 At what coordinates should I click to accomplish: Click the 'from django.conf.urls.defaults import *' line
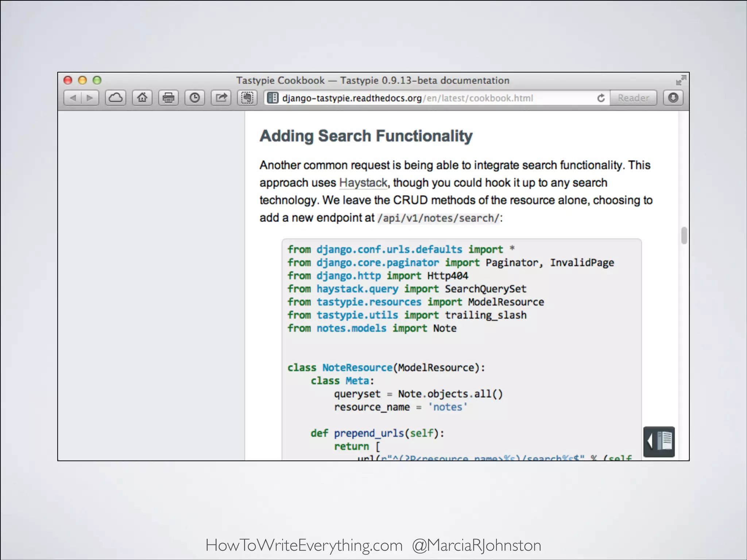coord(401,249)
